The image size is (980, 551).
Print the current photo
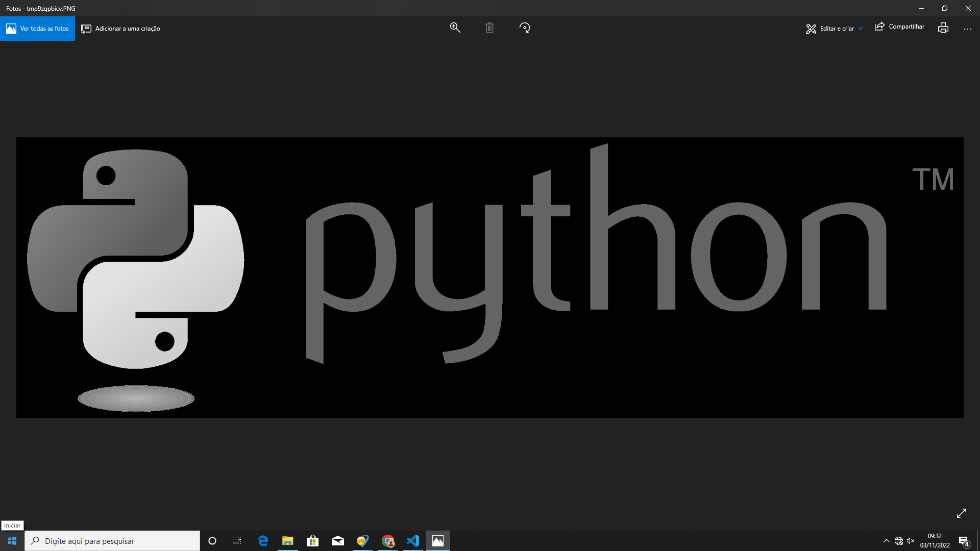click(x=943, y=28)
